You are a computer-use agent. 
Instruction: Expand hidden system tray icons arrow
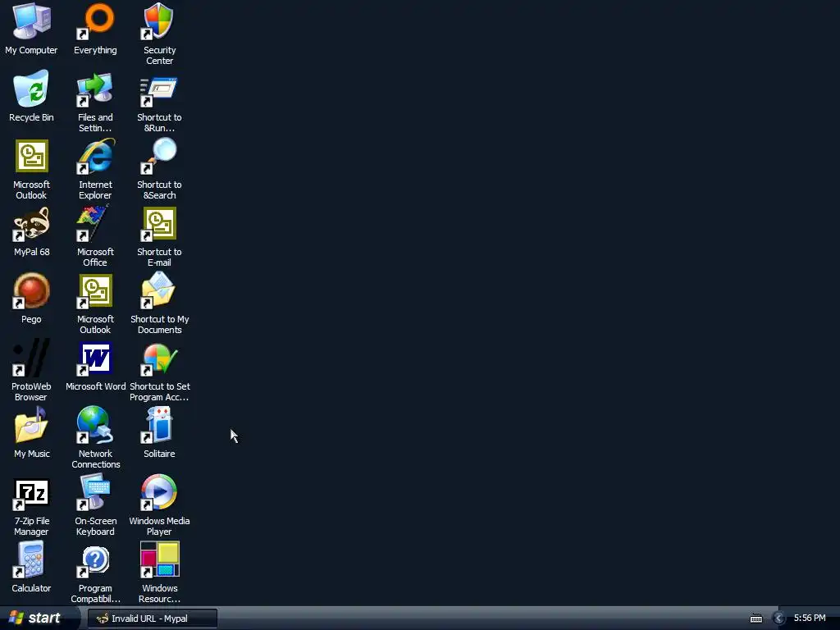[779, 619]
